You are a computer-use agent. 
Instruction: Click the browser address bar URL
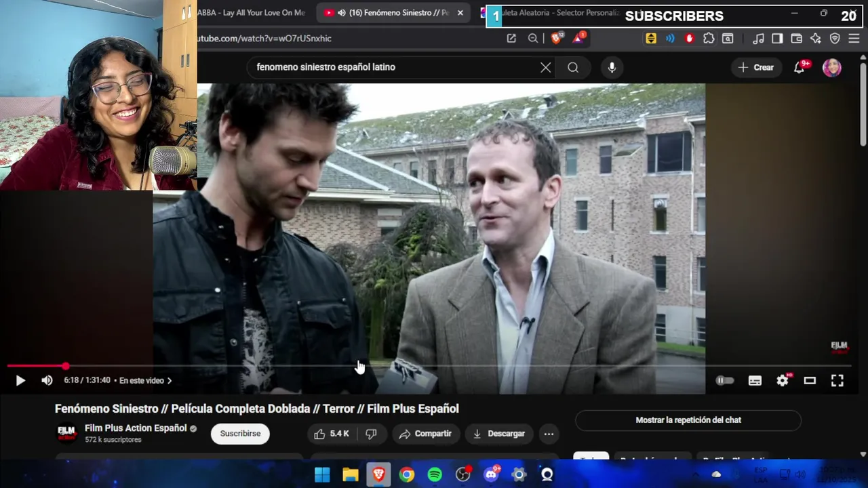coord(264,39)
